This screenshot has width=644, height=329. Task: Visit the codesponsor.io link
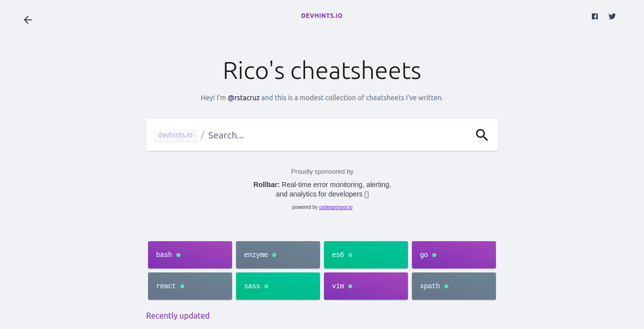(x=335, y=207)
